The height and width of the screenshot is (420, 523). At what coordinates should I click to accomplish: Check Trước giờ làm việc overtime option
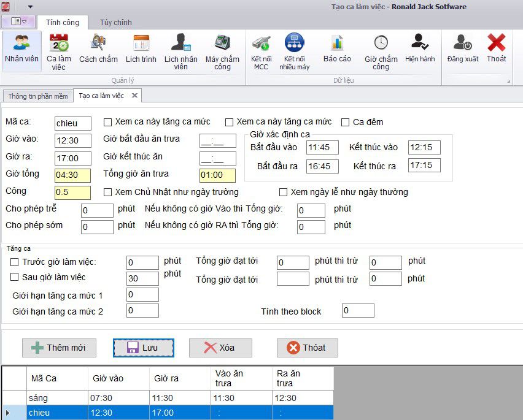(15, 262)
